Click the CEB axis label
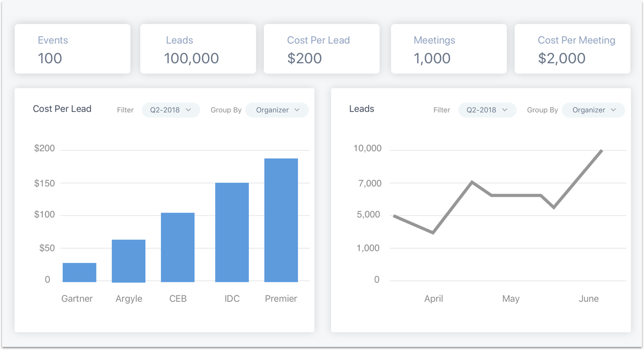The height and width of the screenshot is (350, 644). pos(178,299)
